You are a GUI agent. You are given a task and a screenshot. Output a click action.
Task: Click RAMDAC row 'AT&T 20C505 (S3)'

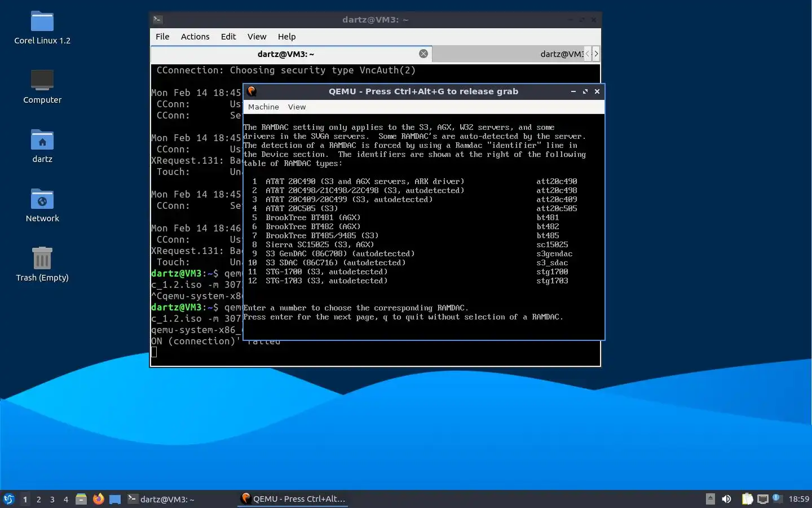coord(302,209)
